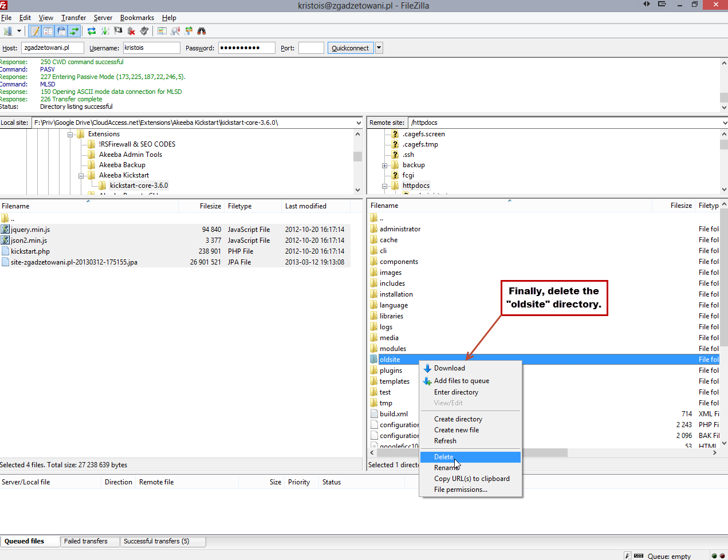The width and height of the screenshot is (728, 560).
Task: Click message log vertical scrollbar thumb
Action: pyautogui.click(x=724, y=97)
